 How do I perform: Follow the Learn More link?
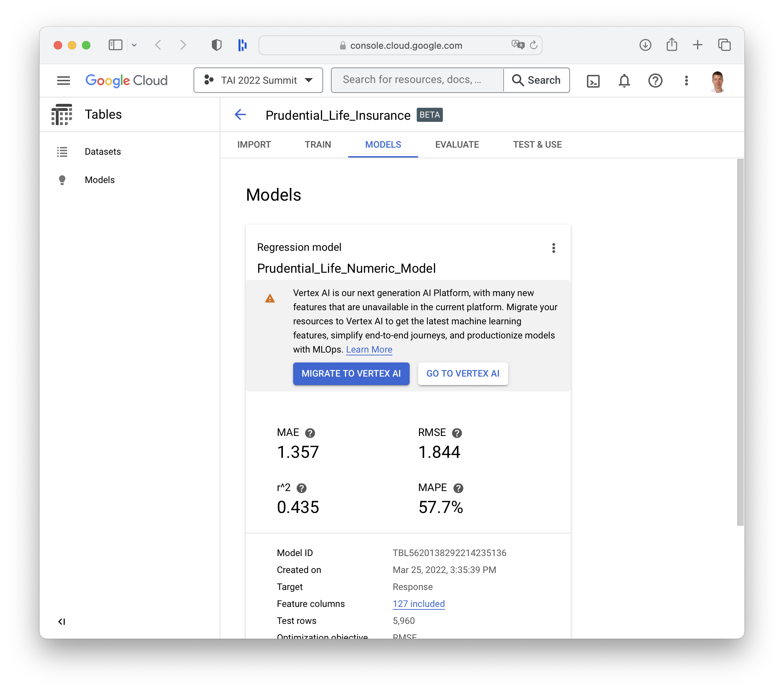click(x=369, y=349)
